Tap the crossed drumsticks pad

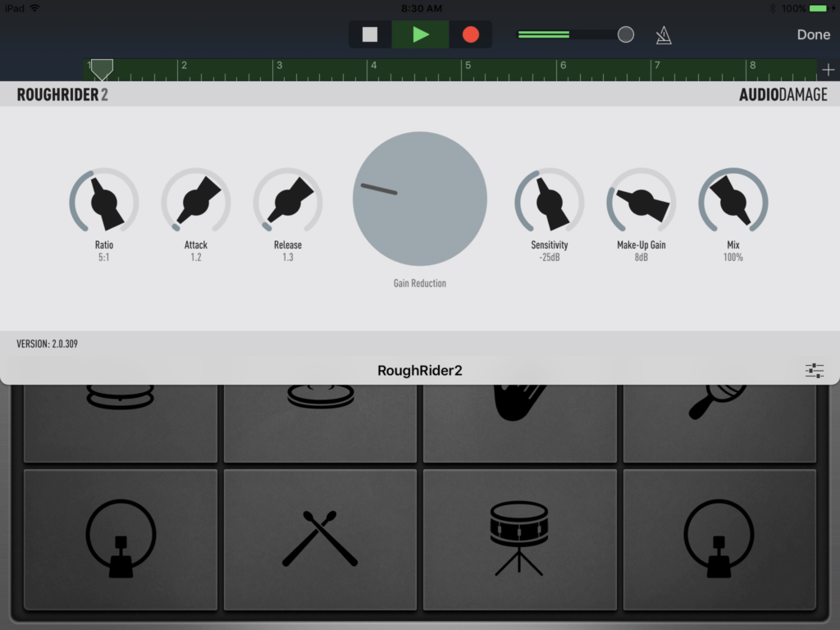click(x=319, y=539)
